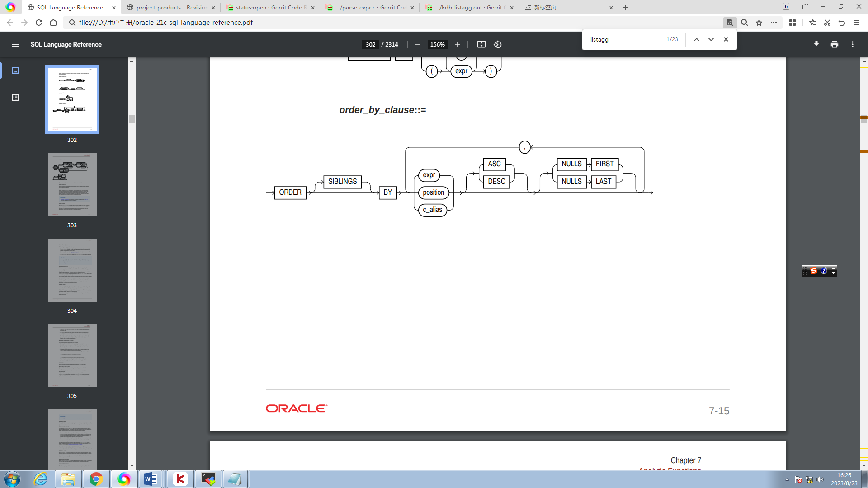Download the PDF file

(816, 44)
